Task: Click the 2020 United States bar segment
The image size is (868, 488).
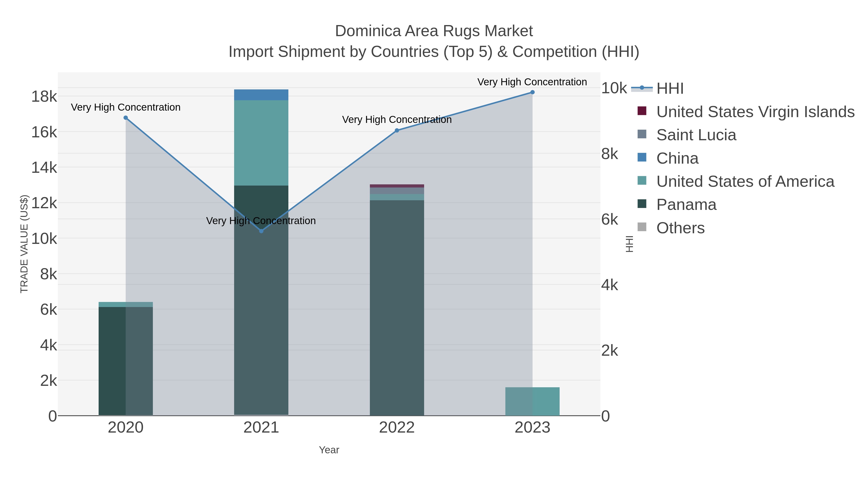Action: click(x=126, y=304)
